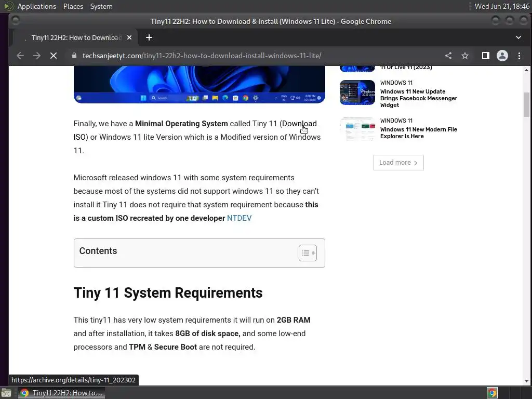
Task: Follow the Download ISO link text
Action: (299, 124)
